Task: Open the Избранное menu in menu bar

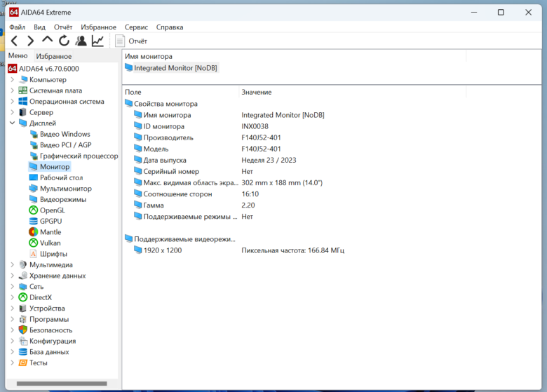Action: click(x=99, y=27)
